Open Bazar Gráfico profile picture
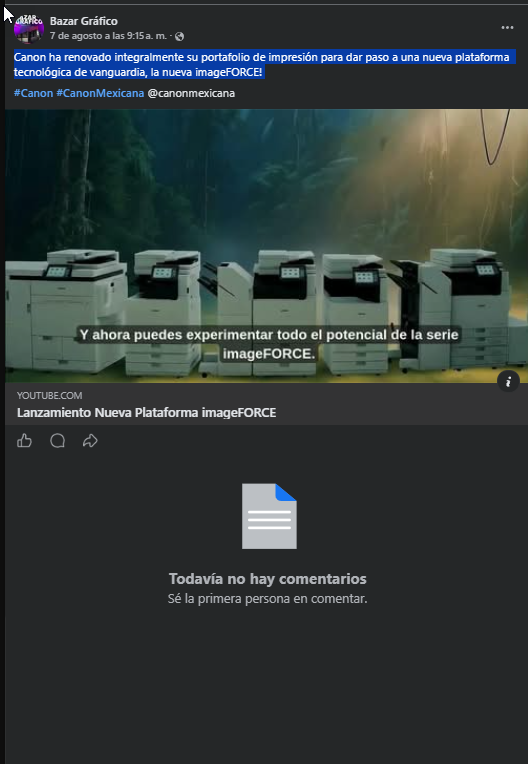Screen dimensions: 528x764 pyautogui.click(x=29, y=28)
